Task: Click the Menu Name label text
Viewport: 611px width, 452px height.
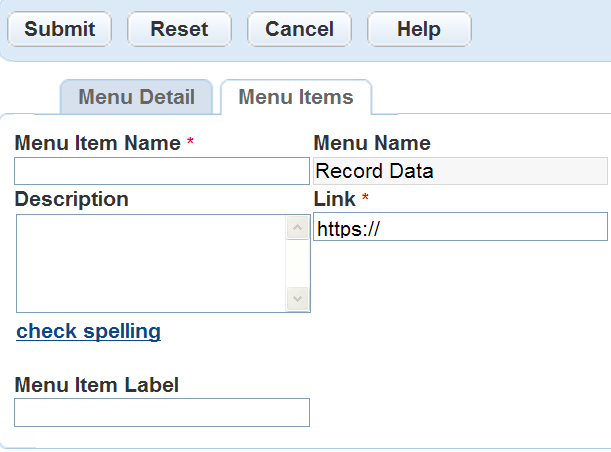Action: click(372, 143)
